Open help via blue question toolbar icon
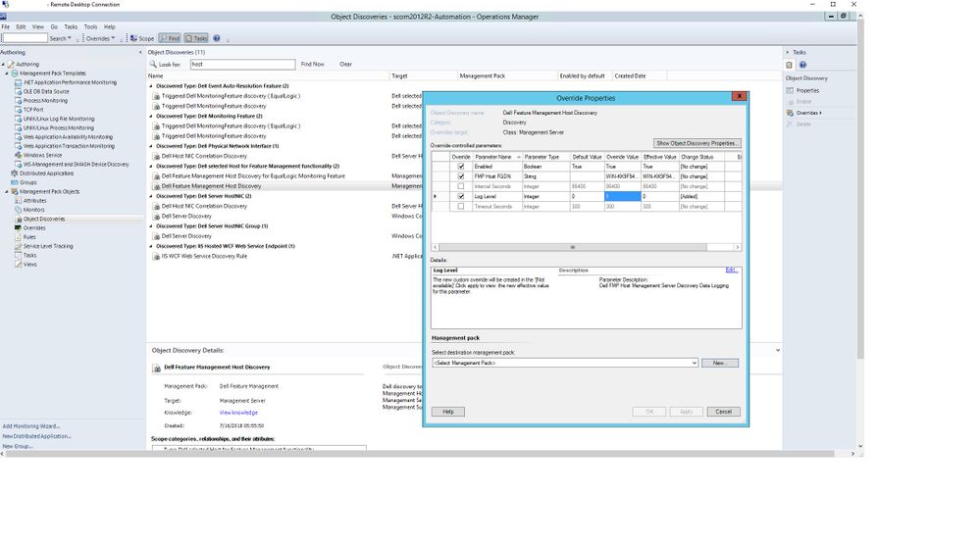 coord(217,38)
